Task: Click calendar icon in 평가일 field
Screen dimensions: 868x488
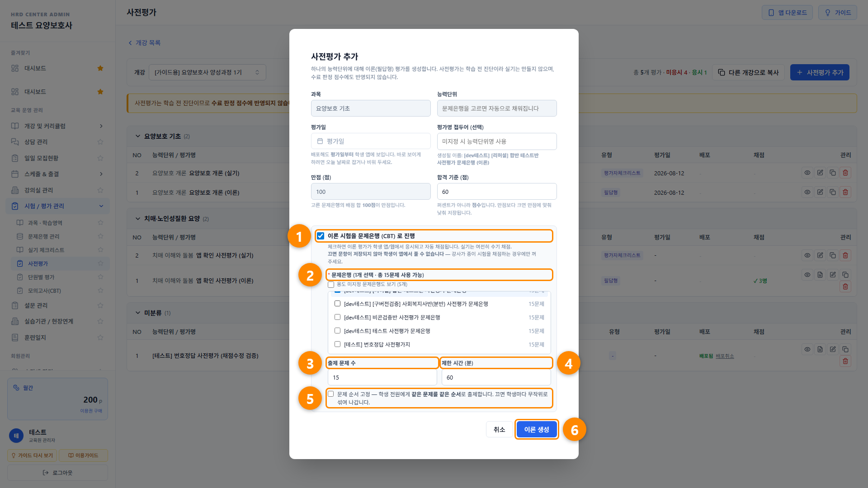Action: click(320, 141)
